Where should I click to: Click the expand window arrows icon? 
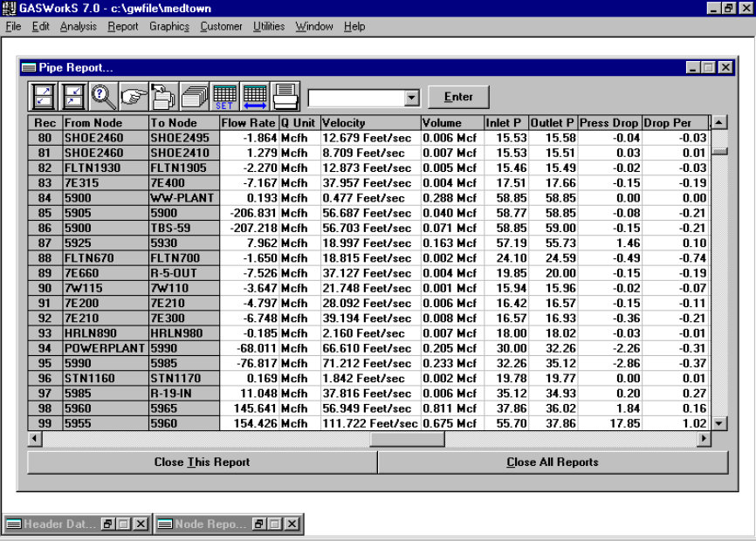44,96
